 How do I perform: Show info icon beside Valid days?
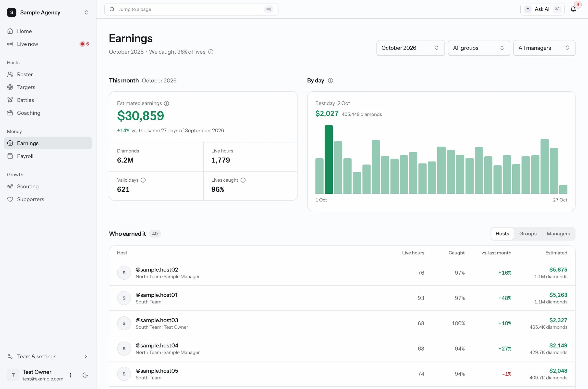[x=143, y=180]
